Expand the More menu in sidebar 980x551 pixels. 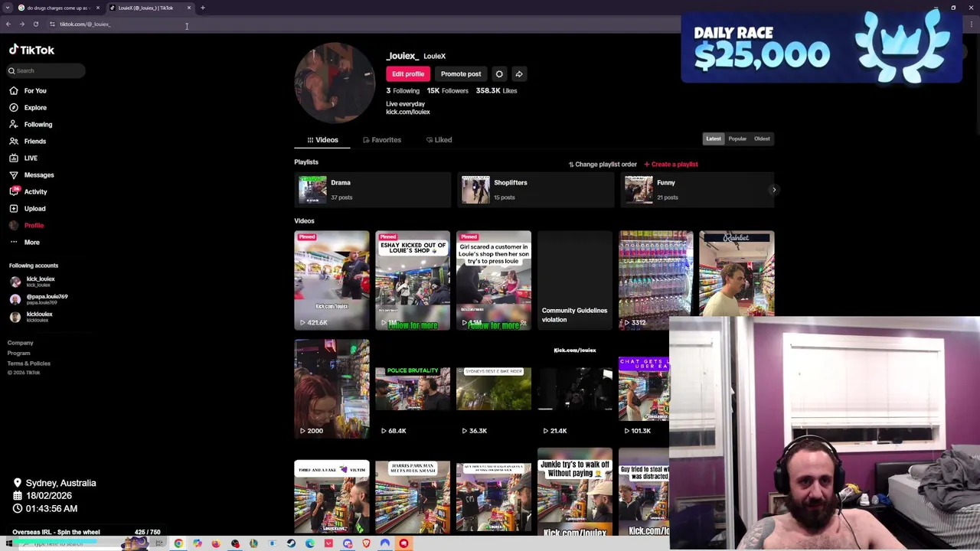[x=24, y=242]
